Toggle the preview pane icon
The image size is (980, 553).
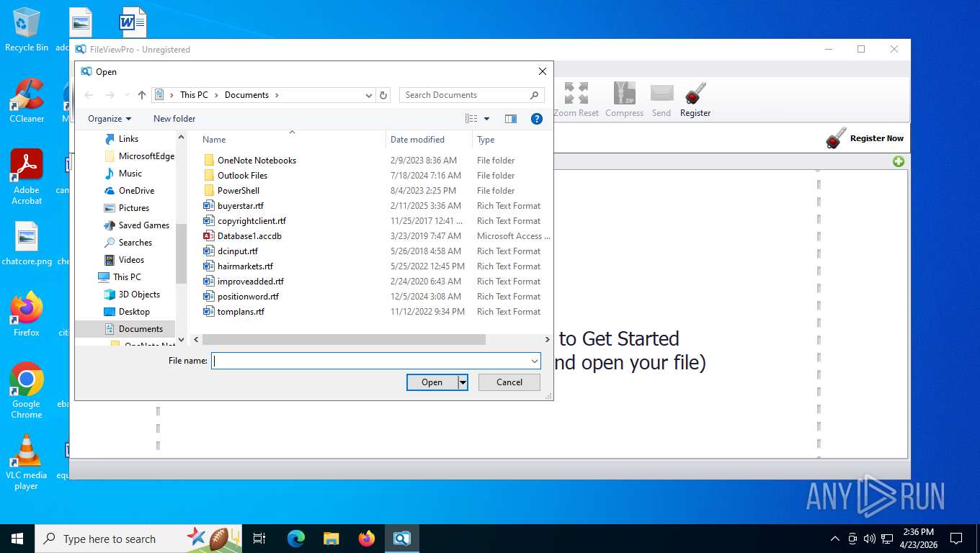pyautogui.click(x=511, y=119)
